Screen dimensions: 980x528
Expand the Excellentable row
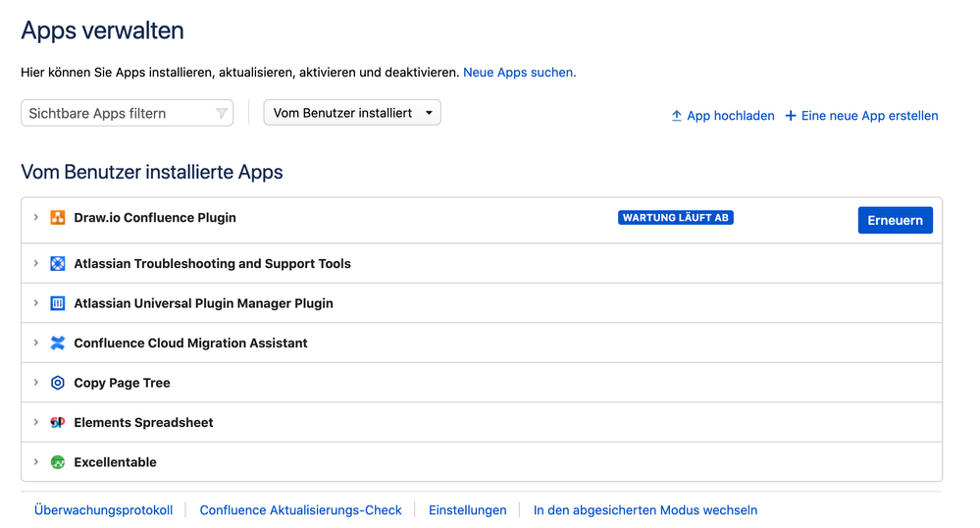pos(35,461)
